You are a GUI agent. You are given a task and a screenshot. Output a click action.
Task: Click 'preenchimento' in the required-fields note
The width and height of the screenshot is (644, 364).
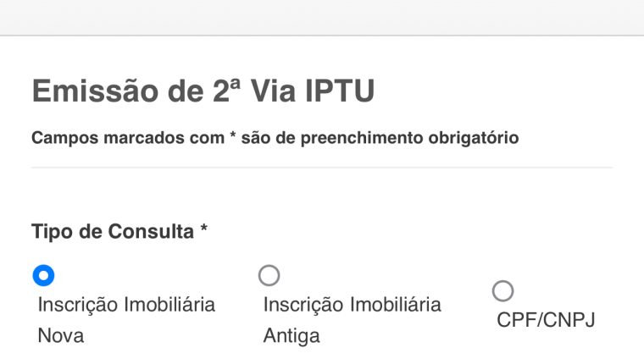(x=374, y=138)
